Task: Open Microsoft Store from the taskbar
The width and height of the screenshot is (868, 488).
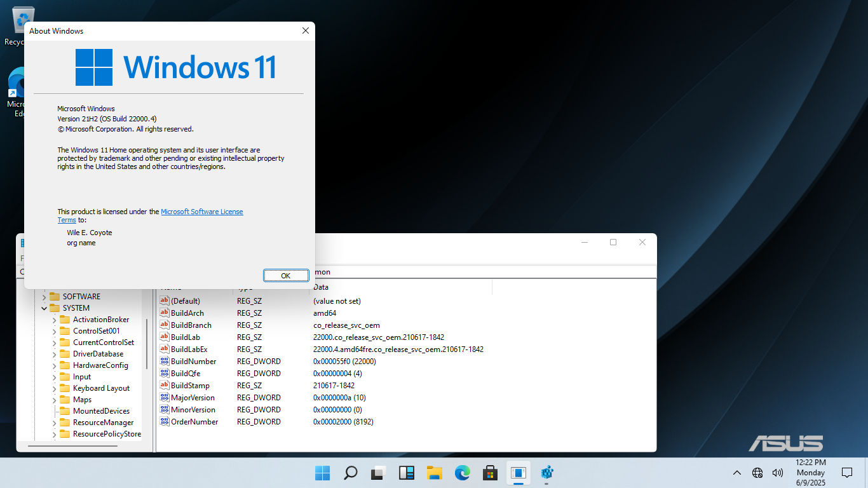Action: click(x=490, y=473)
